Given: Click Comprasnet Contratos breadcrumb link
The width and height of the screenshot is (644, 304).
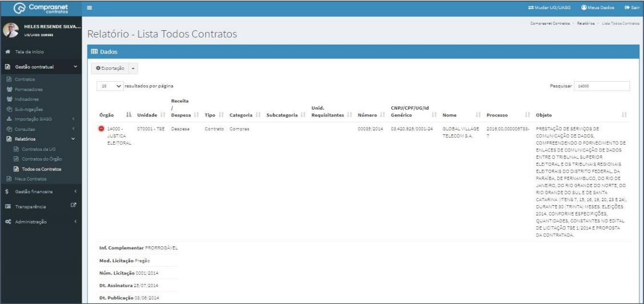Looking at the screenshot, I should [550, 23].
